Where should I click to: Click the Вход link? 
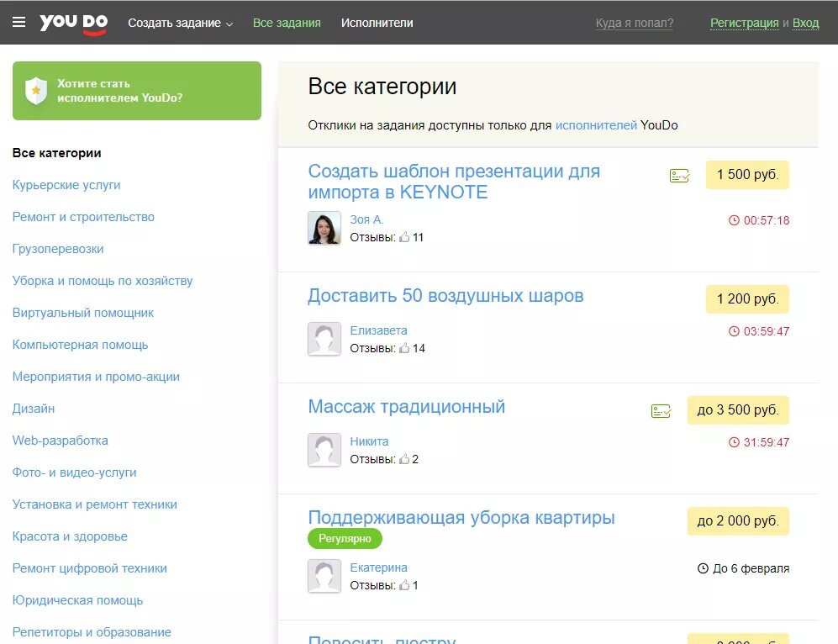805,23
